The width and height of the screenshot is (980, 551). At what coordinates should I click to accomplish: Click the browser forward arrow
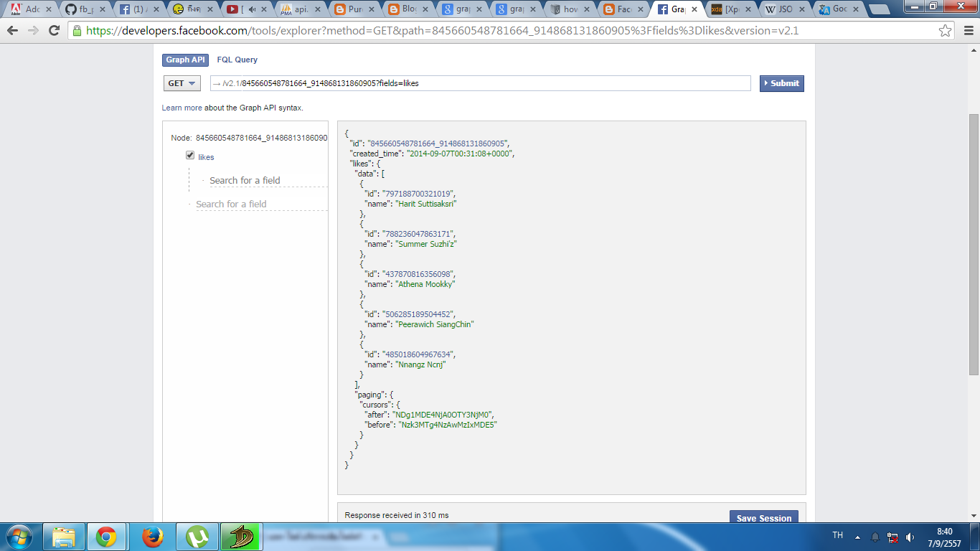click(x=33, y=31)
